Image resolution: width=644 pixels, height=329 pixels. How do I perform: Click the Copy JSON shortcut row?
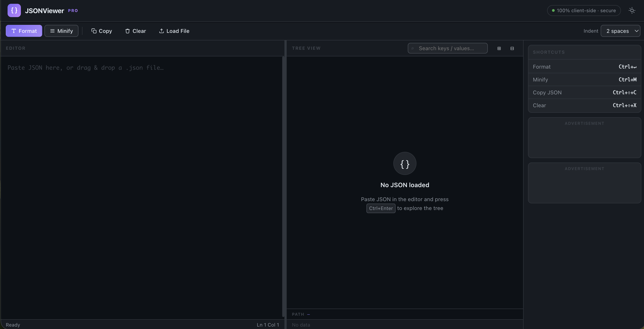tap(584, 92)
